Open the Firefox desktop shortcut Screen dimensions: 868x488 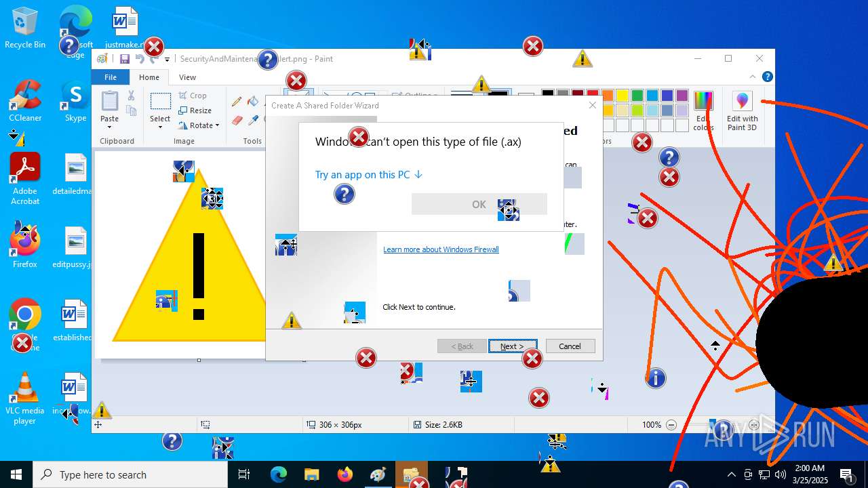click(x=25, y=245)
